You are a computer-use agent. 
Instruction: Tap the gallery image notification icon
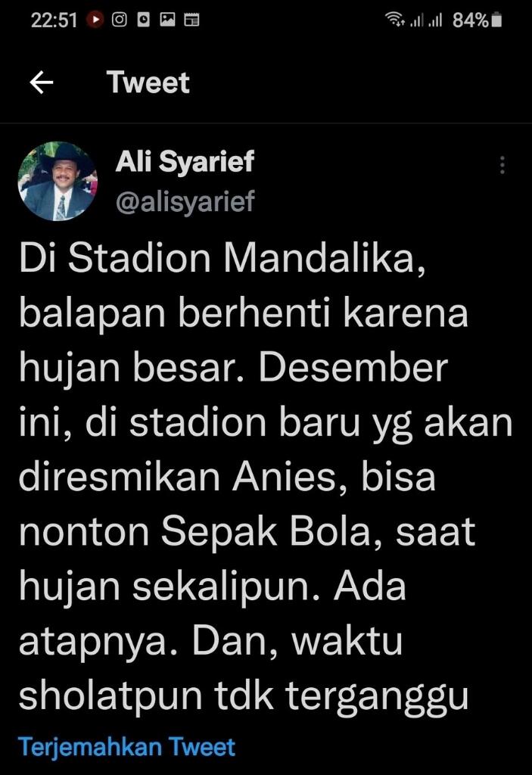[167, 20]
